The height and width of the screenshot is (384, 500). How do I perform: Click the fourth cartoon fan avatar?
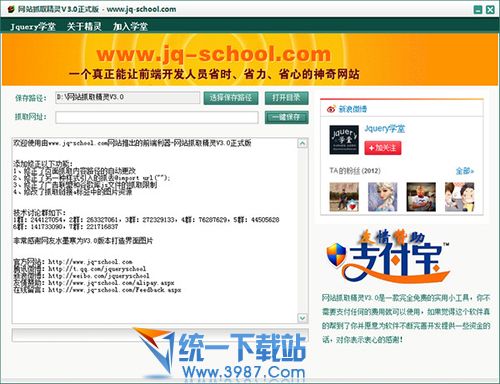coord(459,197)
